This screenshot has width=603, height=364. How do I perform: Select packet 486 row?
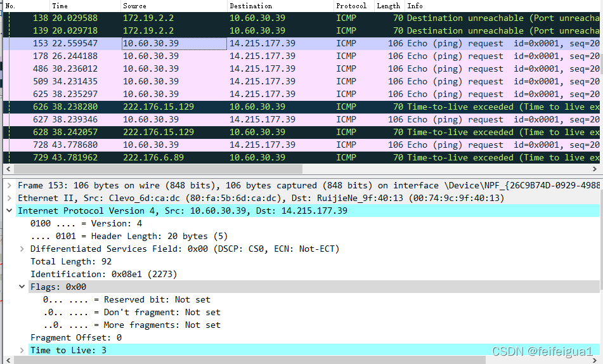[x=302, y=69]
